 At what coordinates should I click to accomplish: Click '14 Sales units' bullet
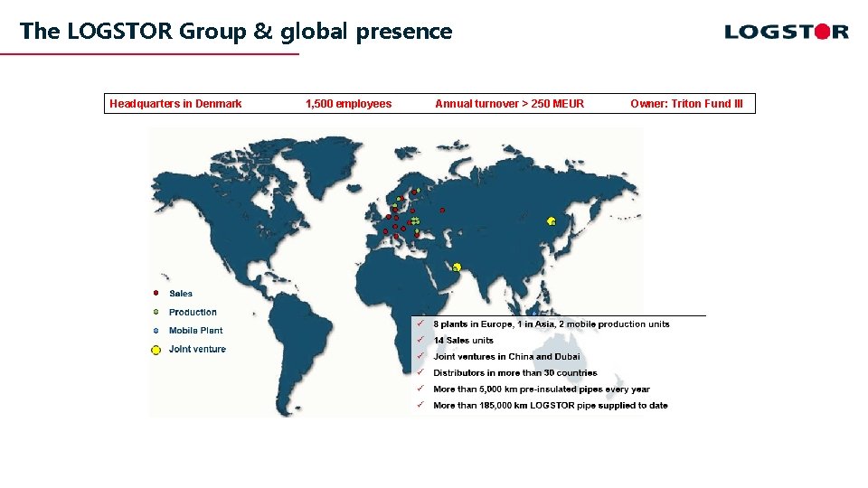463,341
